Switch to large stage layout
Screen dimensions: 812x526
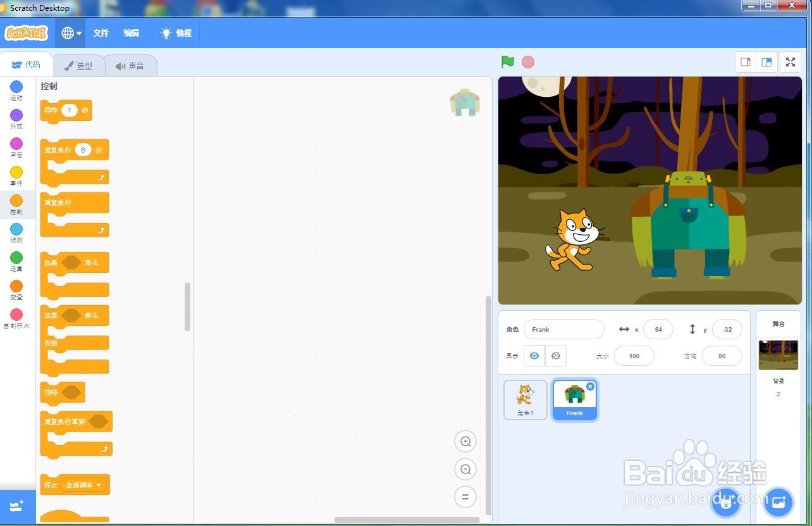pos(766,62)
